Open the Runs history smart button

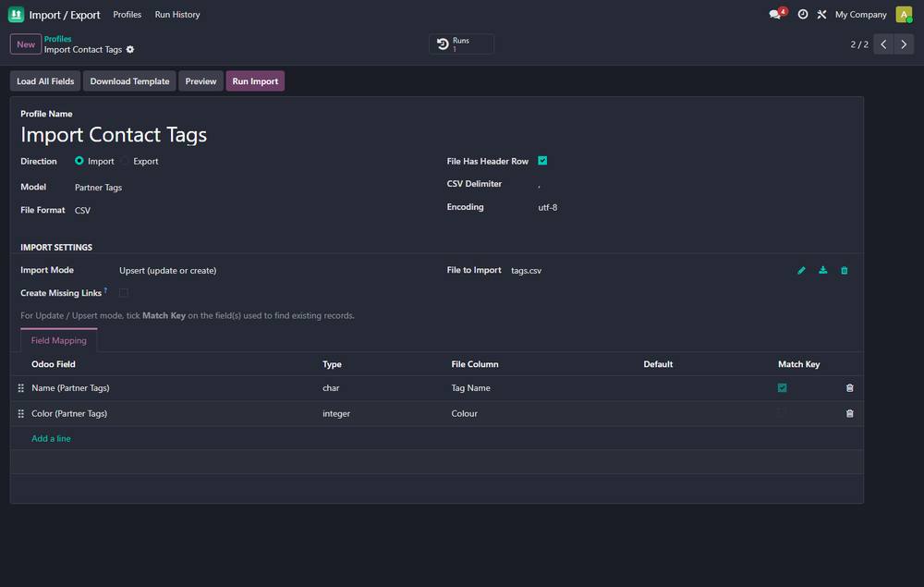461,44
